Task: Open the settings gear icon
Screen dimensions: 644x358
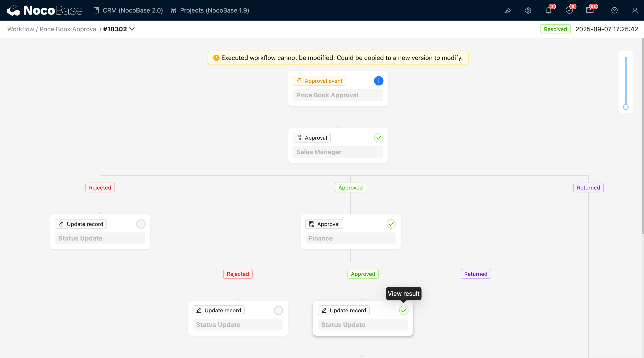Action: tap(528, 11)
